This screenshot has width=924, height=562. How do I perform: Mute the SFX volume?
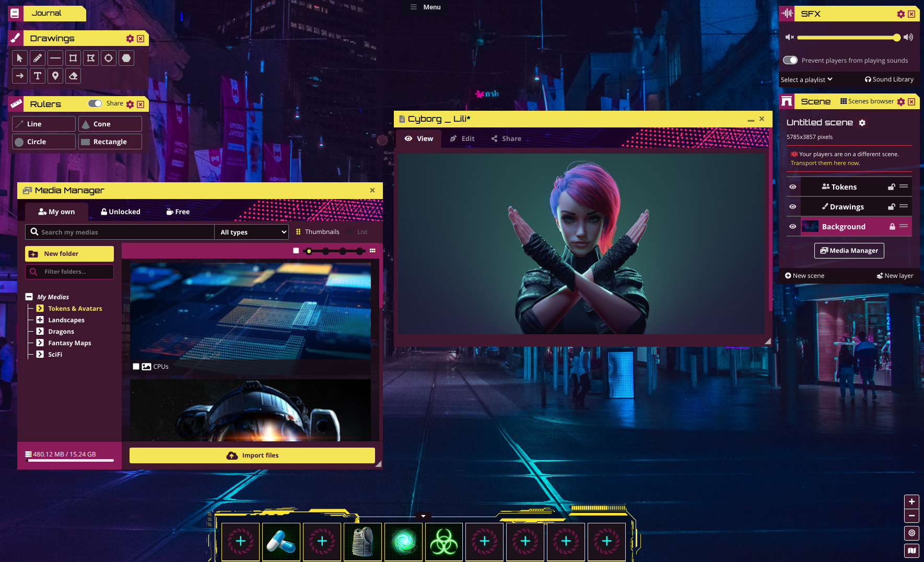point(789,38)
